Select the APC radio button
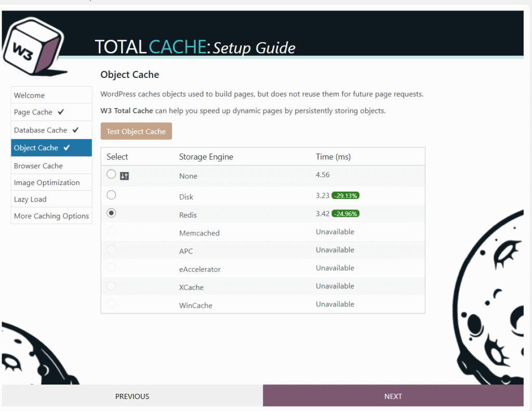The height and width of the screenshot is (411, 532). [x=111, y=249]
